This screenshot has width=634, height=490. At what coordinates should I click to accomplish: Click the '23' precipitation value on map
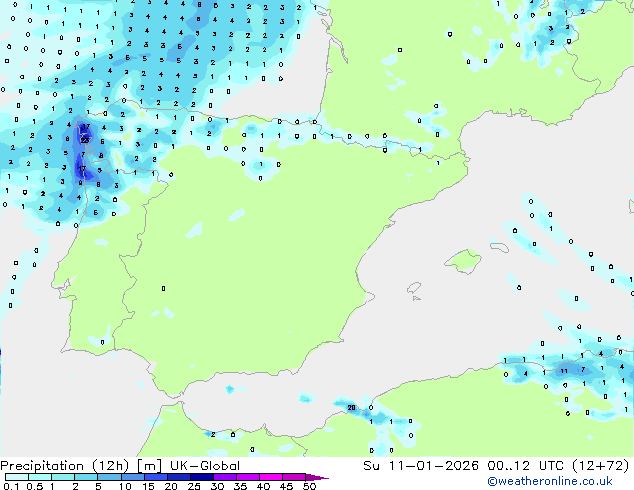(85, 140)
